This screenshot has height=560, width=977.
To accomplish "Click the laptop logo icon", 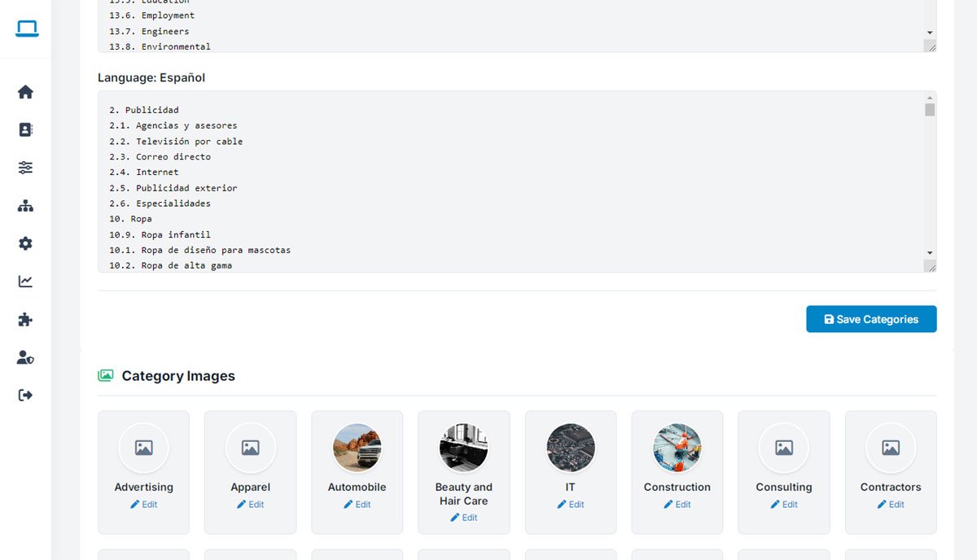I will point(26,29).
